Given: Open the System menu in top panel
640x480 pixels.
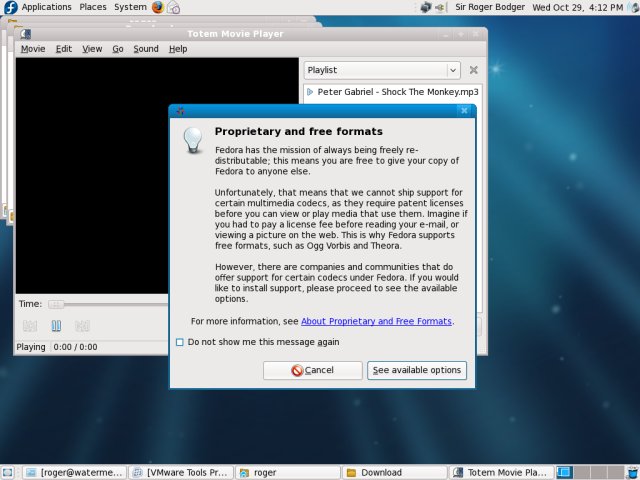Looking at the screenshot, I should tap(130, 7).
